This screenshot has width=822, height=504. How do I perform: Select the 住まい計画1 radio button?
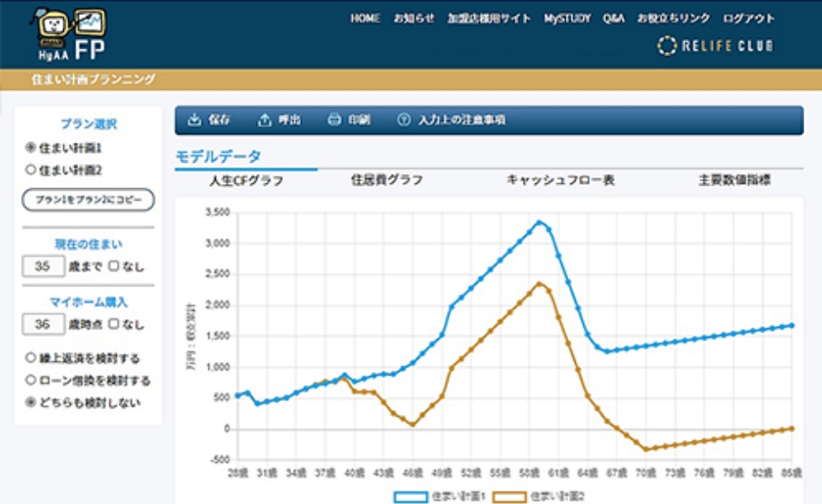[x=30, y=148]
